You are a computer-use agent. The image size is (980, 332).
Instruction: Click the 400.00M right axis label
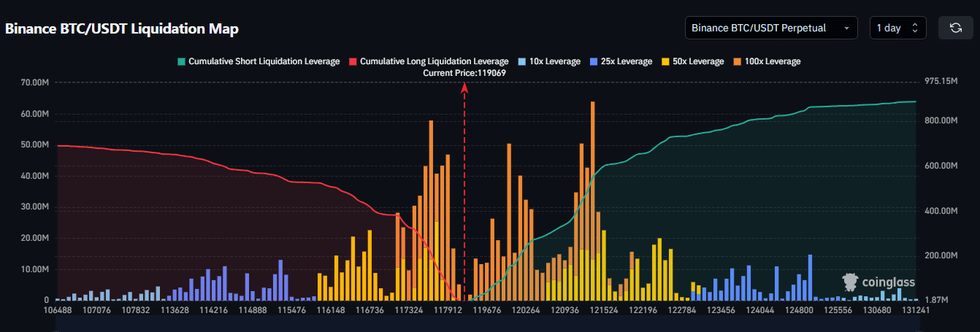[940, 211]
